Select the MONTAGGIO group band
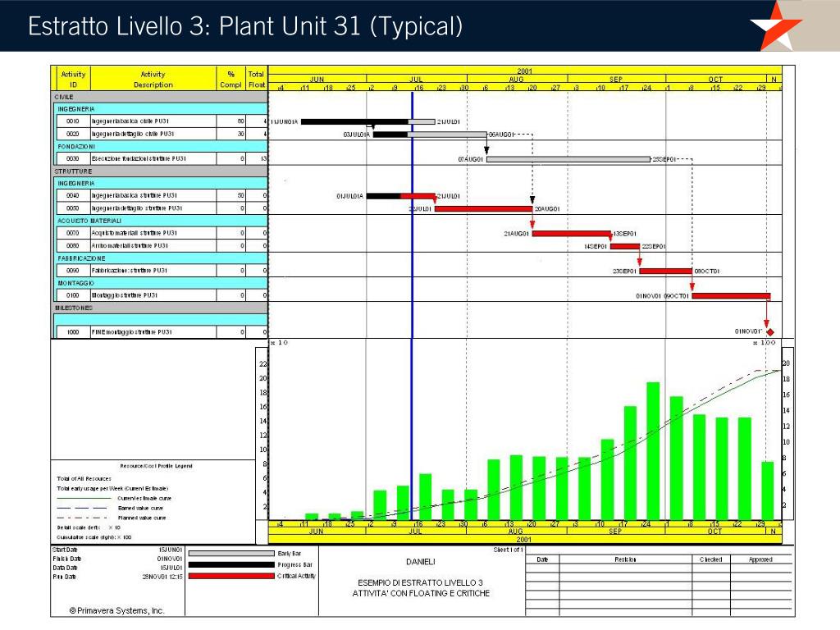Viewport: 840px width, 630px height. coord(162,283)
